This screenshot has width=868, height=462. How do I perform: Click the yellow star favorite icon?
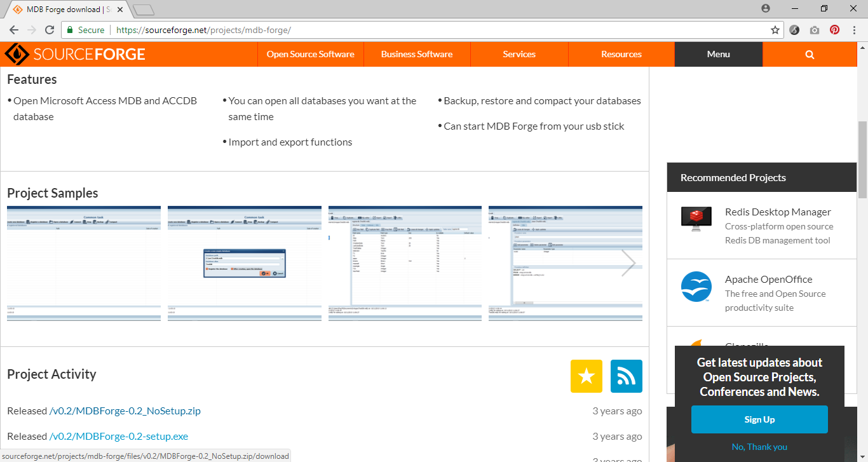point(587,376)
